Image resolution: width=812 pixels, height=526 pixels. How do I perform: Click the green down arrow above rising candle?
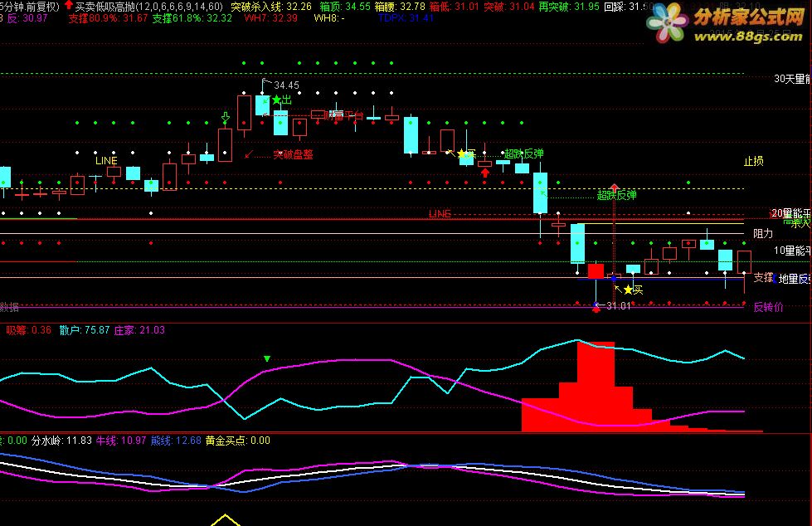[x=226, y=118]
